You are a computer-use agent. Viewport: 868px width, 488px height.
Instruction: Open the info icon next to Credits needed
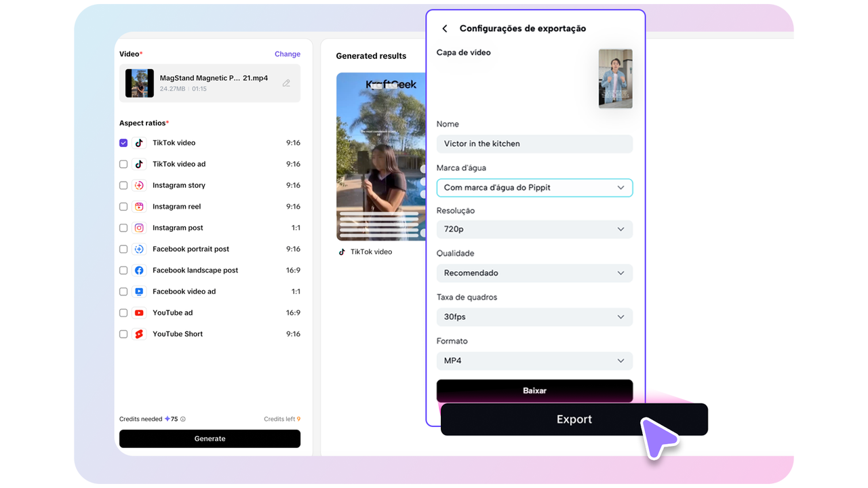click(183, 419)
